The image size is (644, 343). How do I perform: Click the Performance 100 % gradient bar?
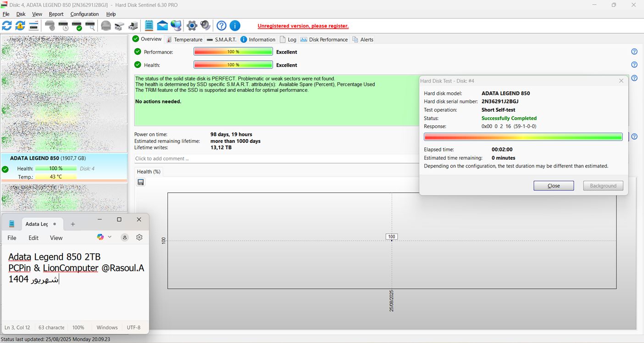pos(233,52)
